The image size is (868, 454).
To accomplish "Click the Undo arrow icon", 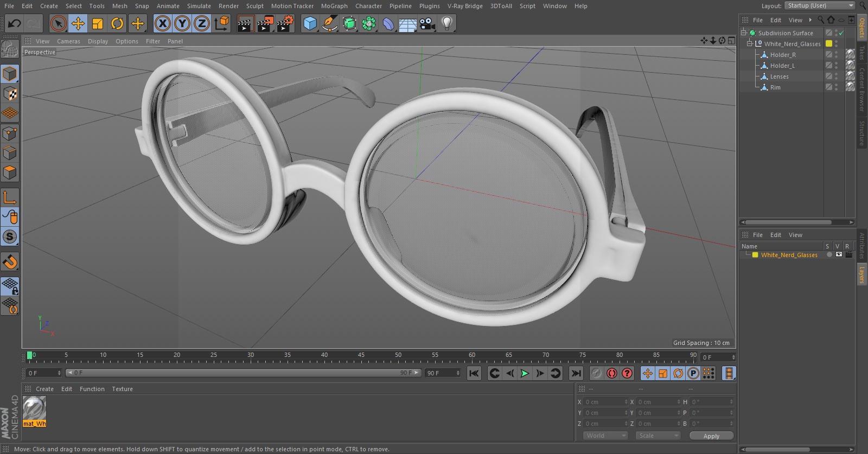I will point(15,23).
